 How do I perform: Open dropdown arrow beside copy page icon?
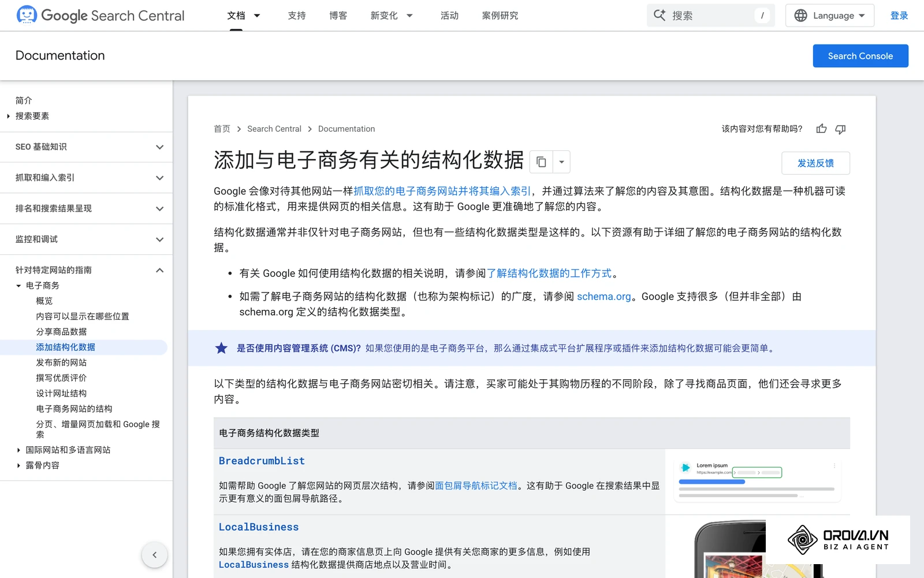tap(561, 162)
